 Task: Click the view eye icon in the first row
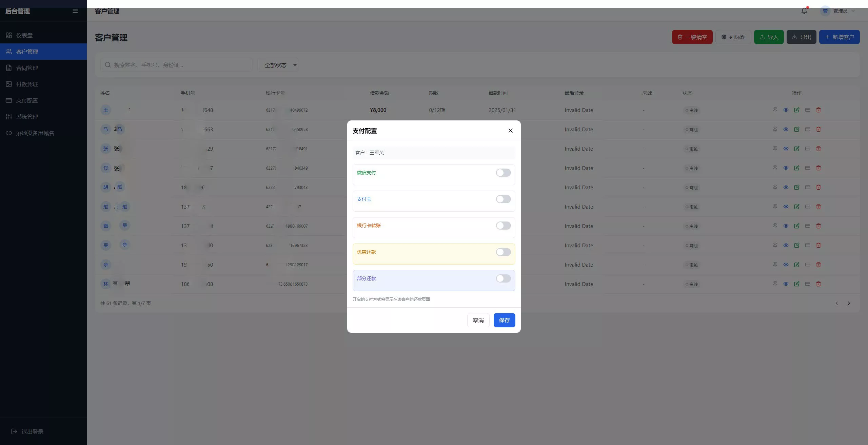(x=786, y=110)
